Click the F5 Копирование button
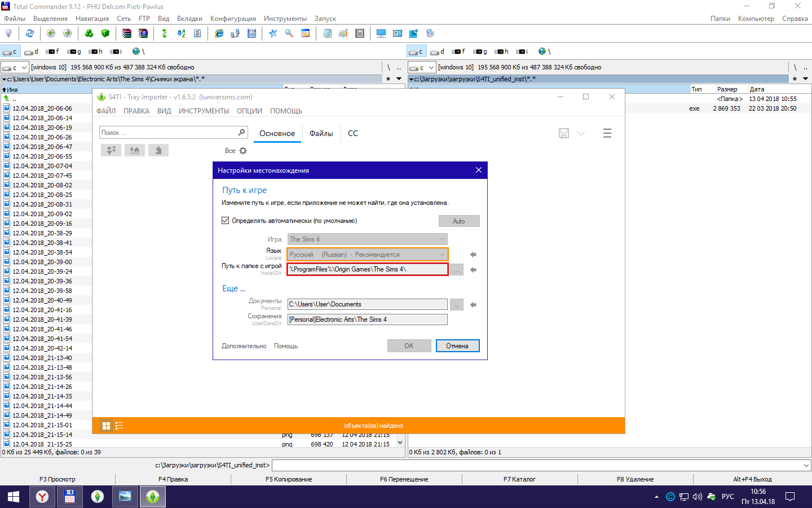This screenshot has width=812, height=508. (289, 479)
